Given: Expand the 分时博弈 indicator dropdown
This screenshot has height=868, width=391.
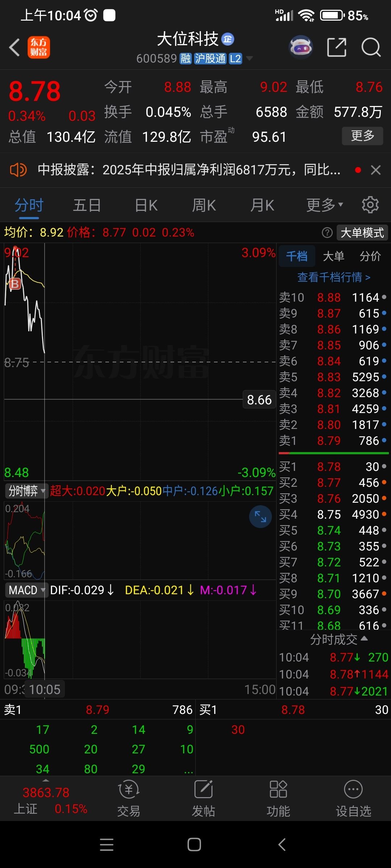Looking at the screenshot, I should point(26,491).
